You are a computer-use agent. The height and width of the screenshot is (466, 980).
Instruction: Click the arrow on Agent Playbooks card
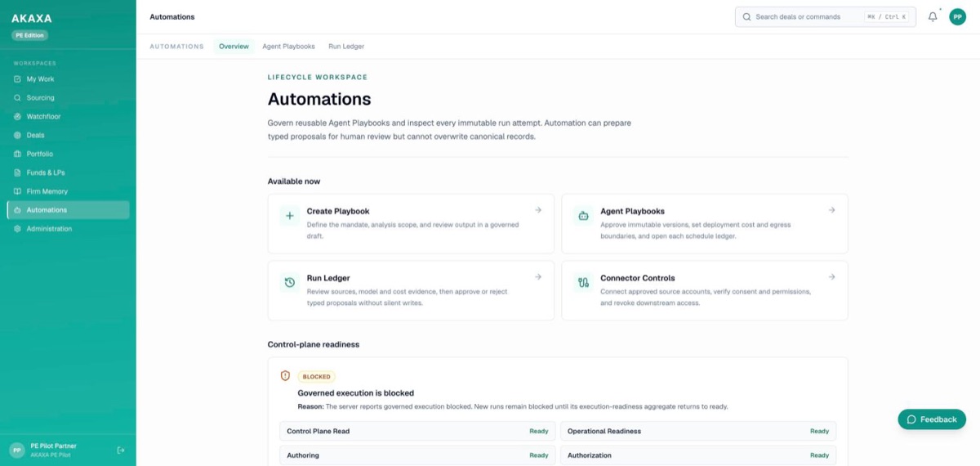point(831,210)
